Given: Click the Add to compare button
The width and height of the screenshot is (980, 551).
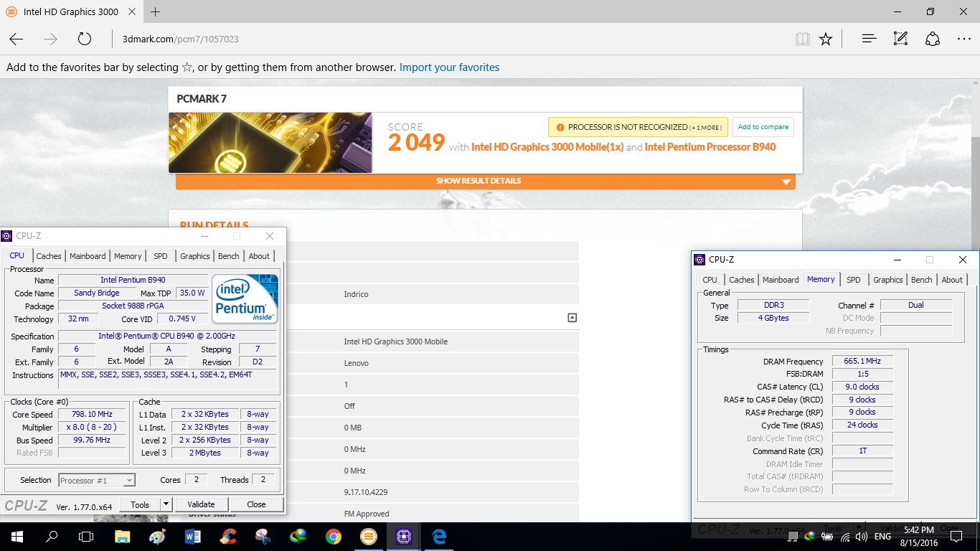Looking at the screenshot, I should point(763,127).
